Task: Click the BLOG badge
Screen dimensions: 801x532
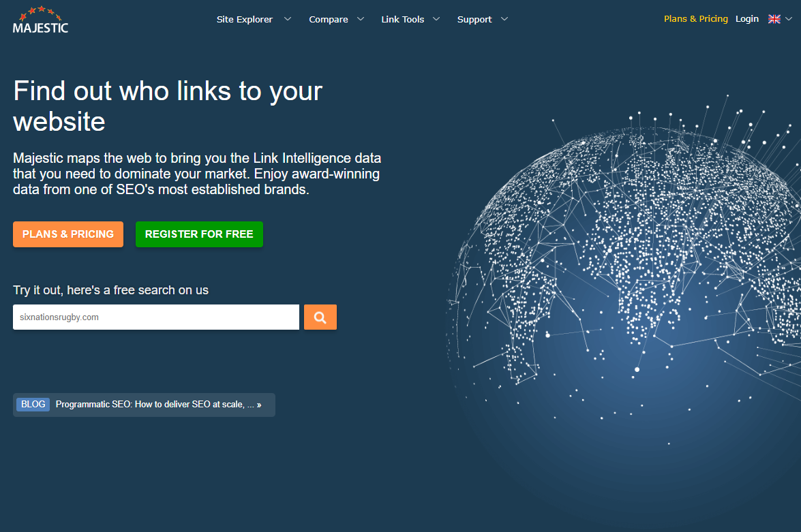Action: click(x=33, y=405)
